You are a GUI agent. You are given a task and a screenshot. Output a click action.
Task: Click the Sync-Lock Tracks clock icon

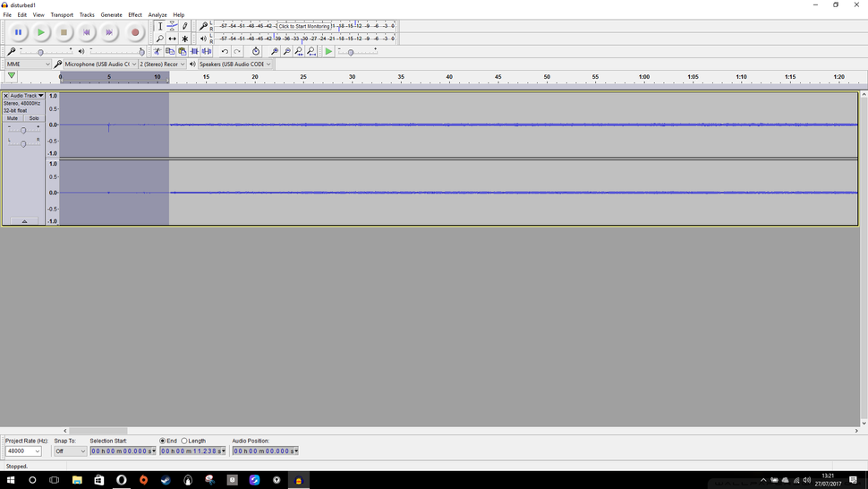[256, 52]
